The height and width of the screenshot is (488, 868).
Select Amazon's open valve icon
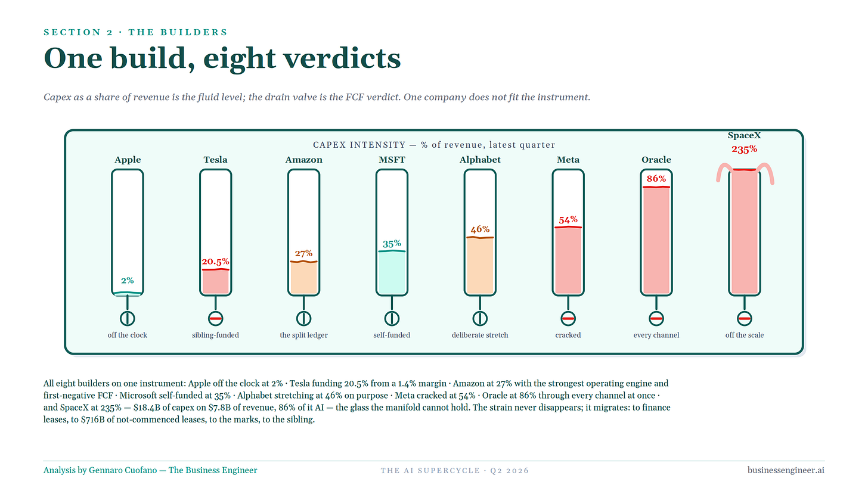303,318
